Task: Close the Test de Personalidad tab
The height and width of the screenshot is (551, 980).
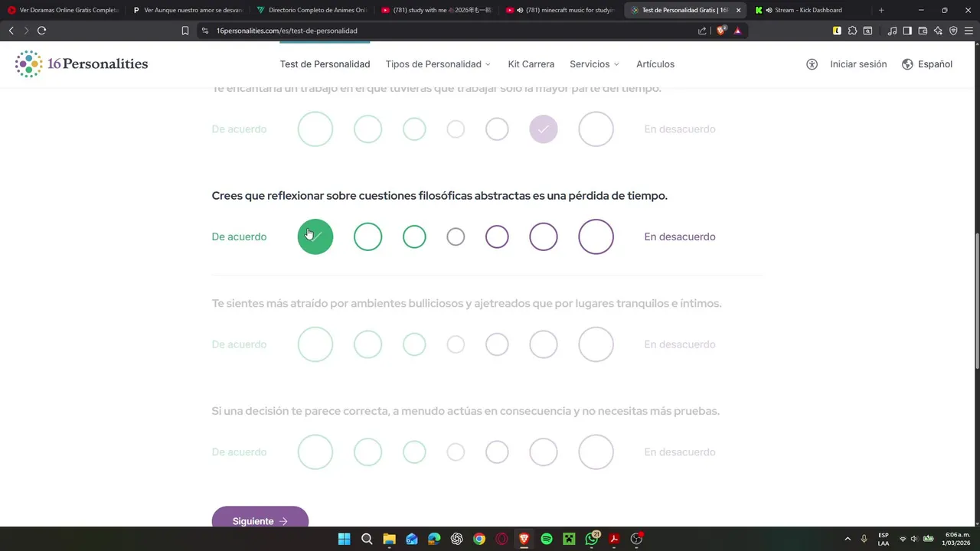Action: [x=738, y=10]
